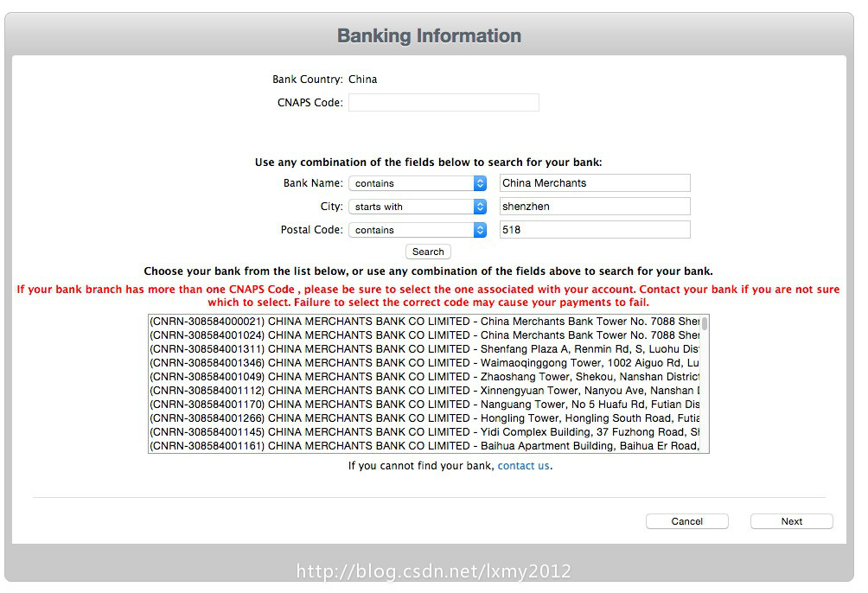Select bank entry CNRN-308584000021

(424, 322)
